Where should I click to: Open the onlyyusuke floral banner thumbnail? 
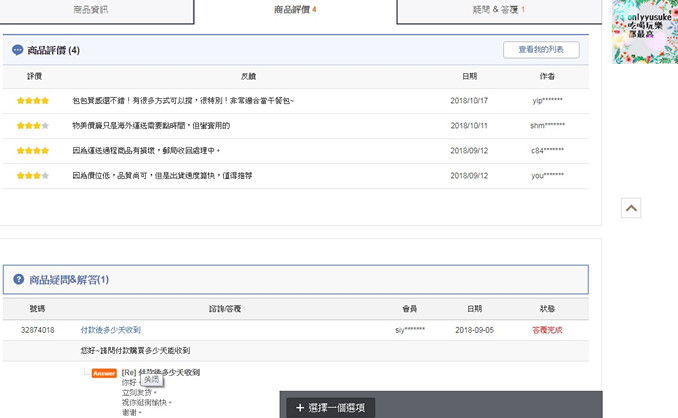point(645,32)
